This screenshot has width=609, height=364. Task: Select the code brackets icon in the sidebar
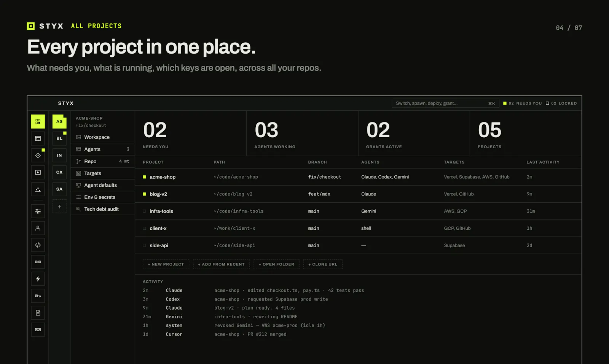(x=38, y=245)
